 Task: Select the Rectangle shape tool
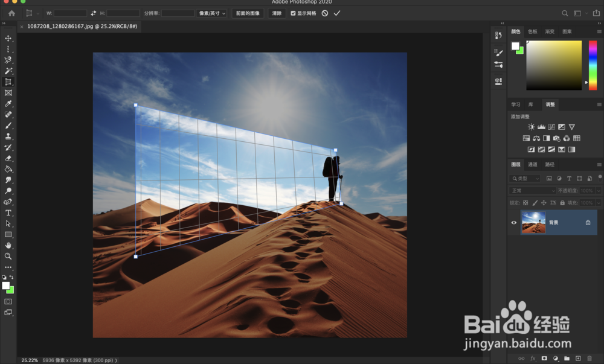(8, 234)
